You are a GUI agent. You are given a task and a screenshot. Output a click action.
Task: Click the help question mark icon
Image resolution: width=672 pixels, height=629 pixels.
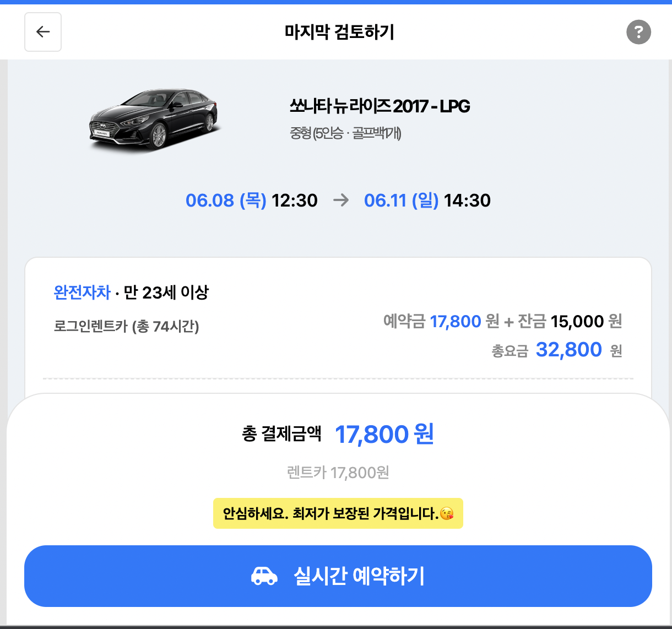[x=638, y=32]
